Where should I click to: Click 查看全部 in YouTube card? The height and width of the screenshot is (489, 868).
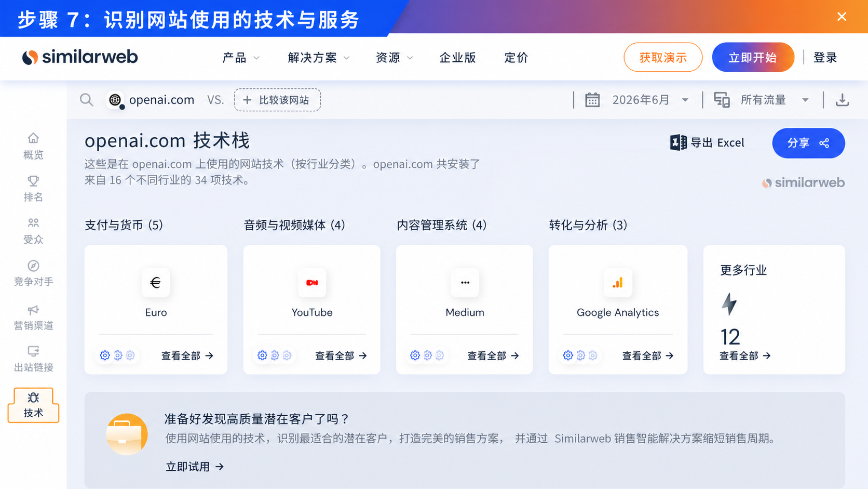341,355
